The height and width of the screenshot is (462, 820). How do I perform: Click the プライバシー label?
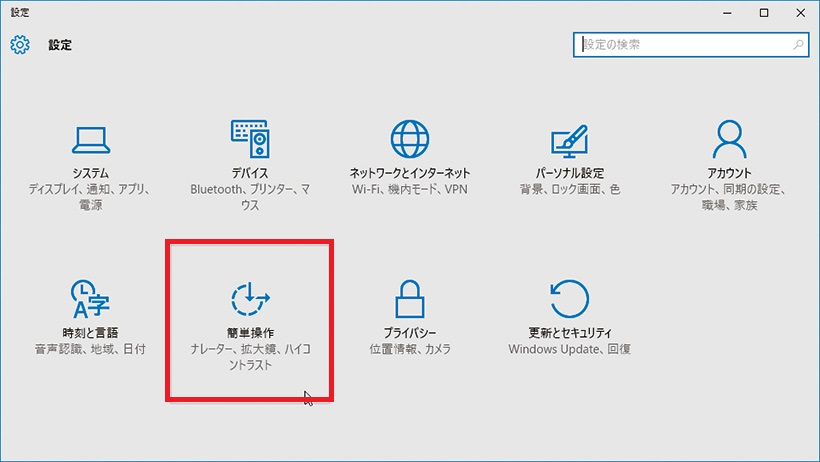coord(409,333)
